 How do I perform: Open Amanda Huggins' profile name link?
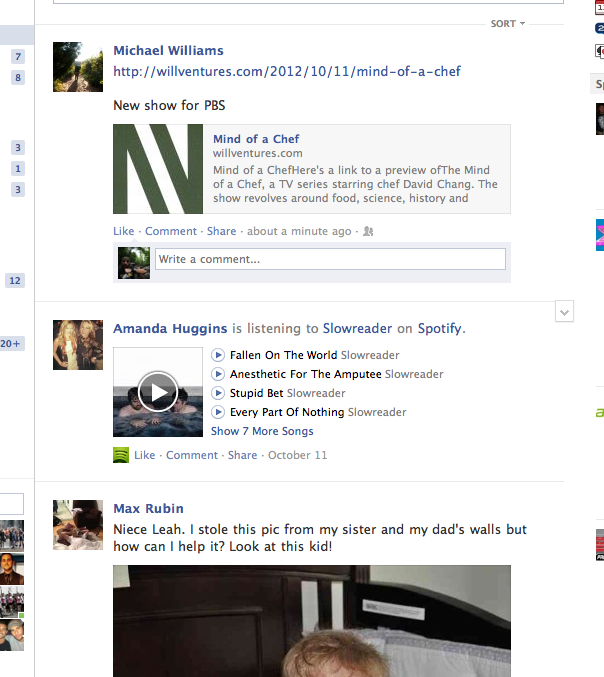(x=170, y=329)
